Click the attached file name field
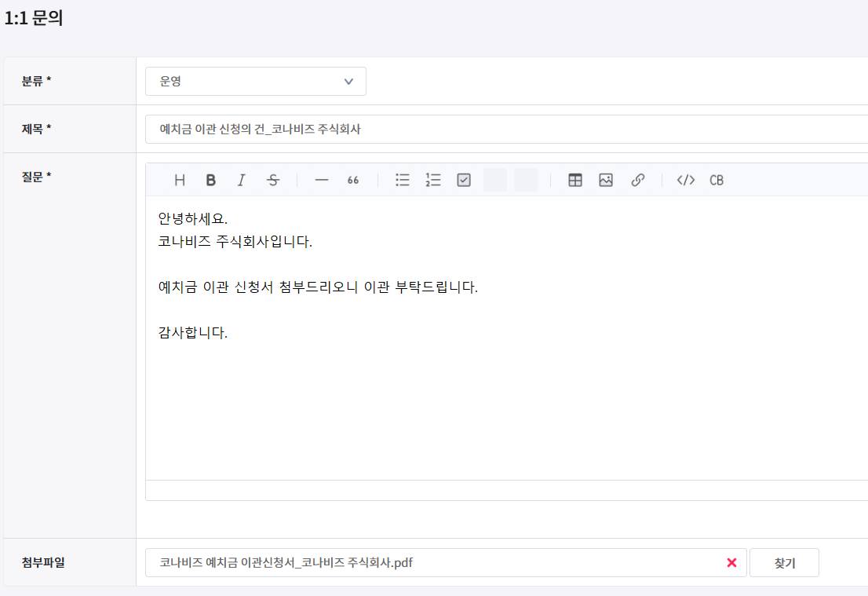The height and width of the screenshot is (596, 868). [x=447, y=563]
